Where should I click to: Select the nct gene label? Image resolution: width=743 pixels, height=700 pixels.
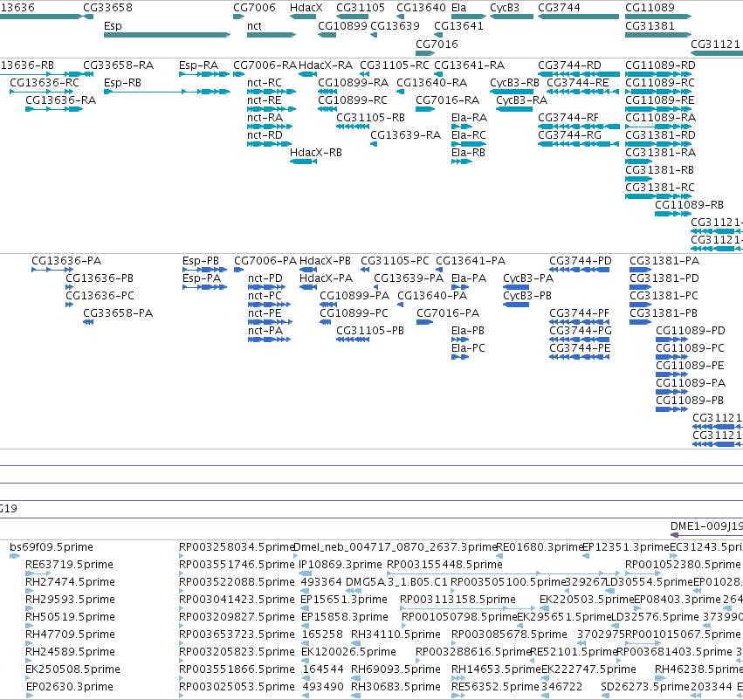tap(254, 26)
